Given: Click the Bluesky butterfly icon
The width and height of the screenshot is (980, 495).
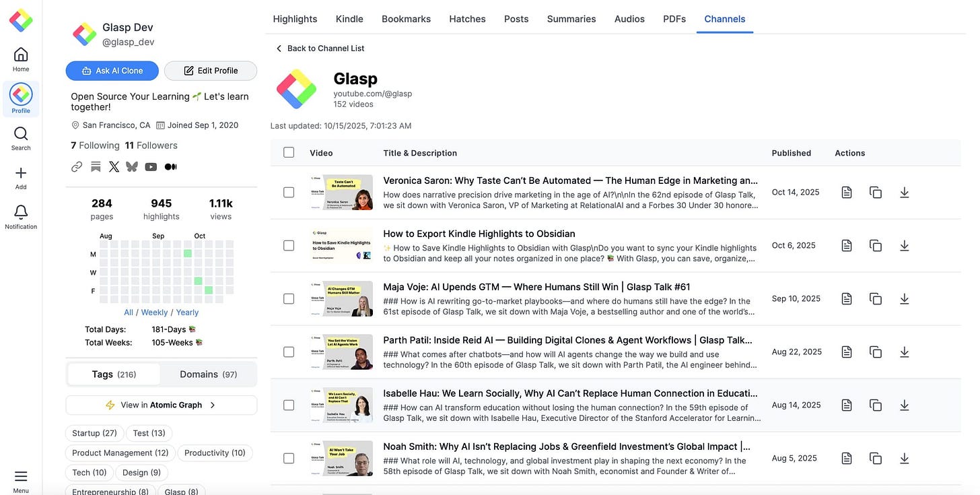Looking at the screenshot, I should [132, 166].
